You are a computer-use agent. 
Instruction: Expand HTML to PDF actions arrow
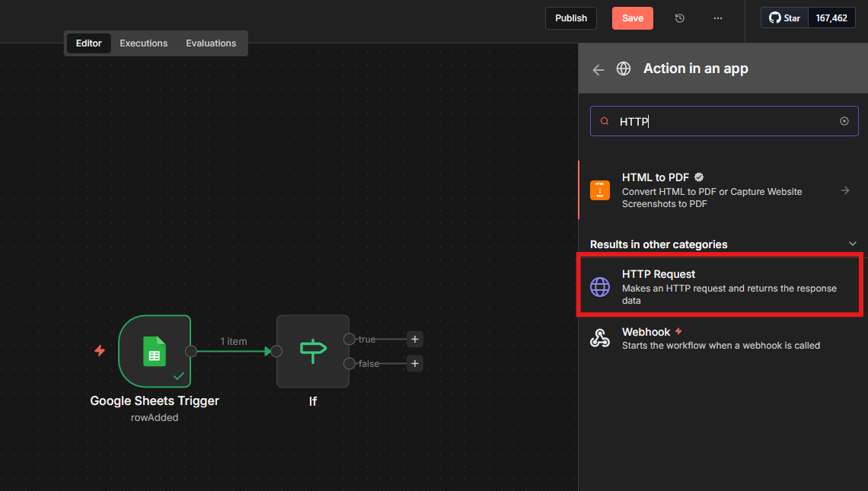click(845, 190)
